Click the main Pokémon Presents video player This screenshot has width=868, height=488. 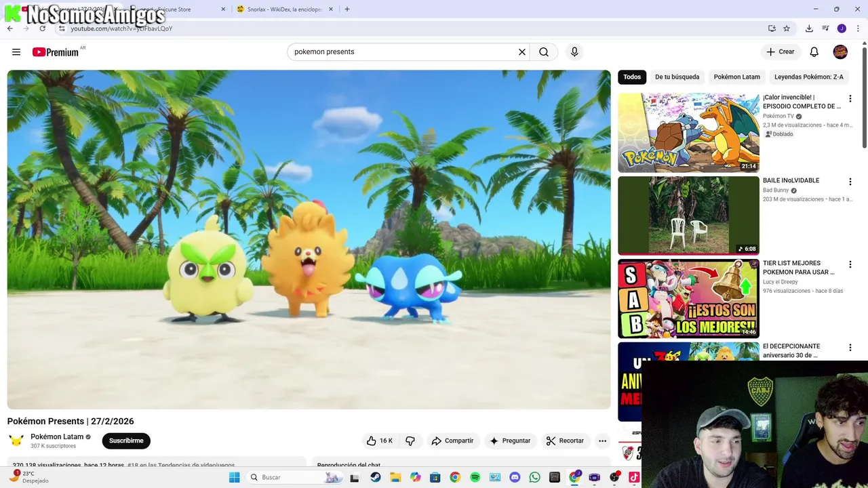pos(309,239)
